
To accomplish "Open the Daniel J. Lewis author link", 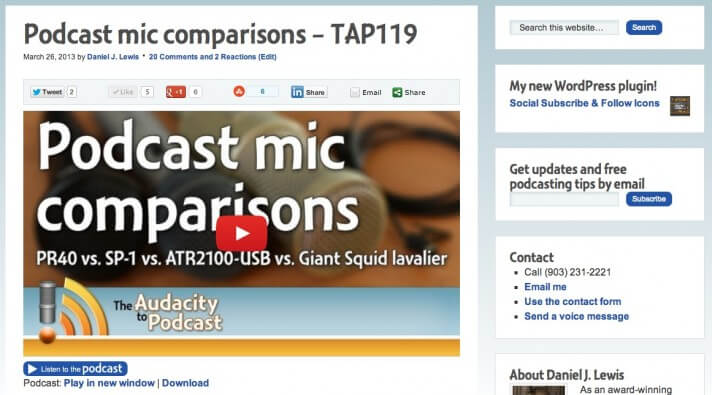I will 113,57.
